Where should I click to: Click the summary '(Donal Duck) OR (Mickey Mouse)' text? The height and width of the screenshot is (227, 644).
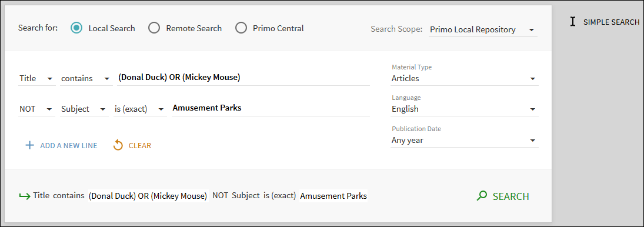(x=148, y=196)
